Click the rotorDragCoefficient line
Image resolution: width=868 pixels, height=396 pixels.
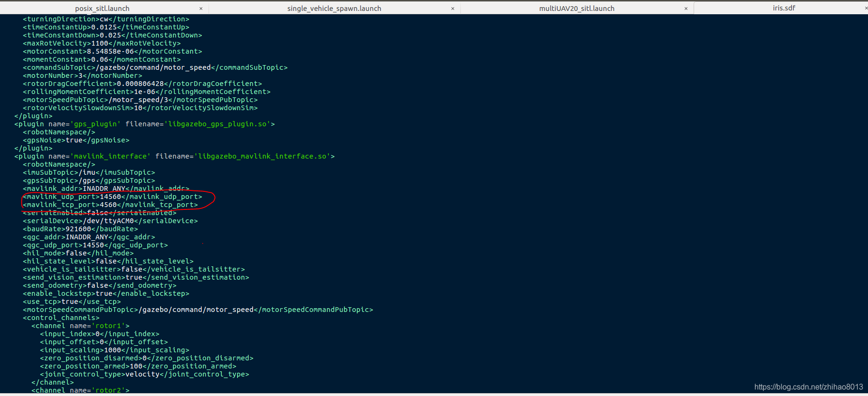point(143,84)
